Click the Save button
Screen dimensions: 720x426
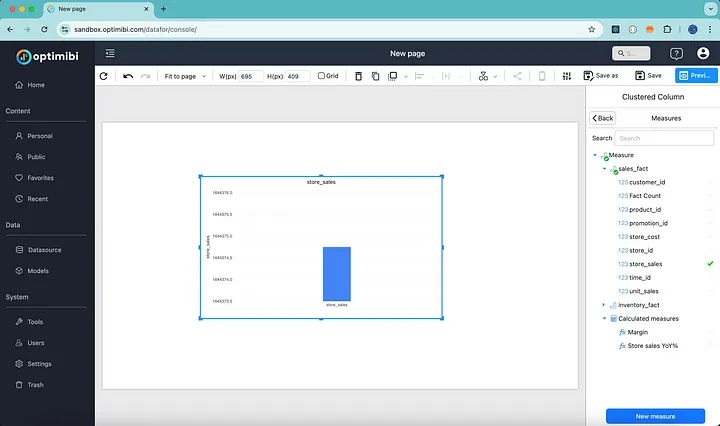point(648,76)
